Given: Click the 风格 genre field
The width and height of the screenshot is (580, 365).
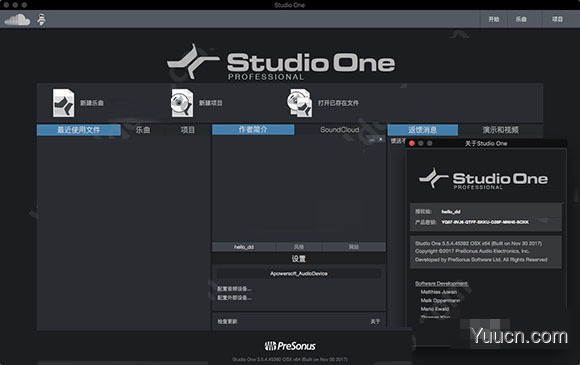Looking at the screenshot, I should [x=299, y=247].
